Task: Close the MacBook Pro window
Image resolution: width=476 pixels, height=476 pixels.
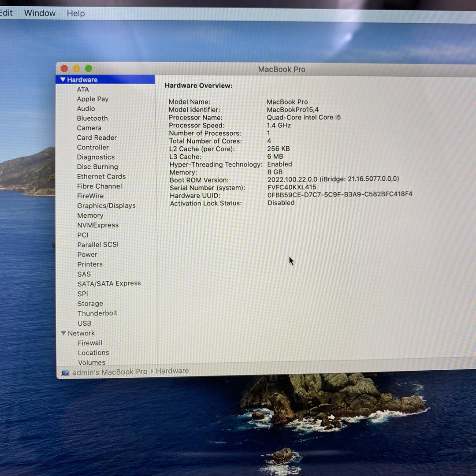Action: click(x=64, y=69)
